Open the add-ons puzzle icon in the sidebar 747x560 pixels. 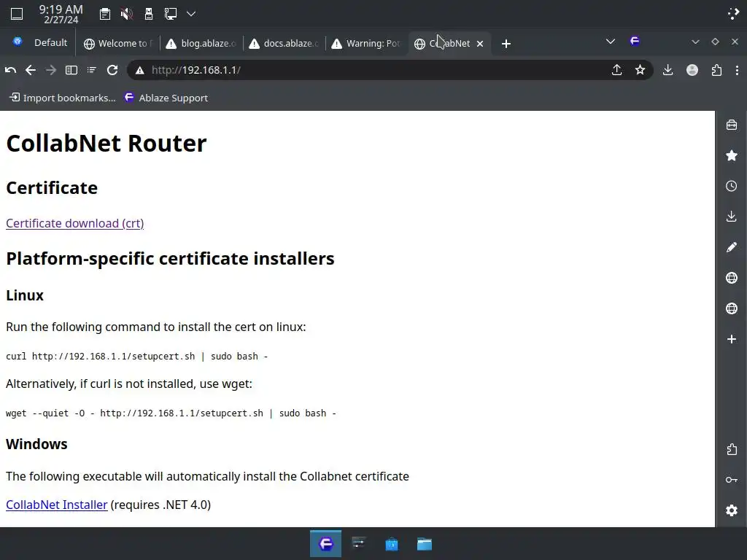732,449
